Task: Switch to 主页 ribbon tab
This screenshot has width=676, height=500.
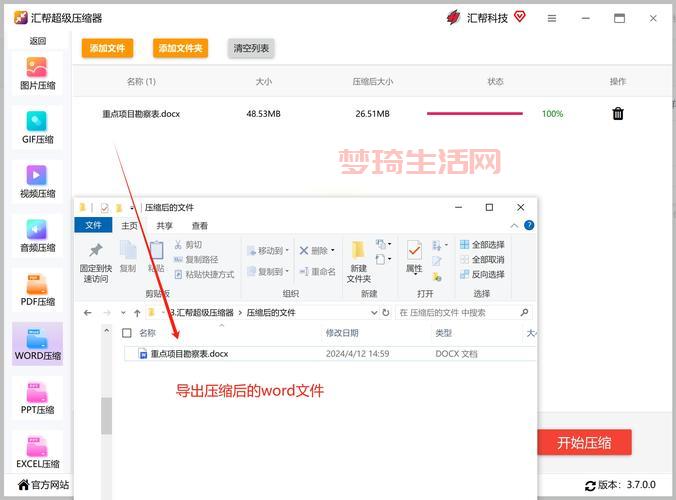Action: pyautogui.click(x=129, y=225)
